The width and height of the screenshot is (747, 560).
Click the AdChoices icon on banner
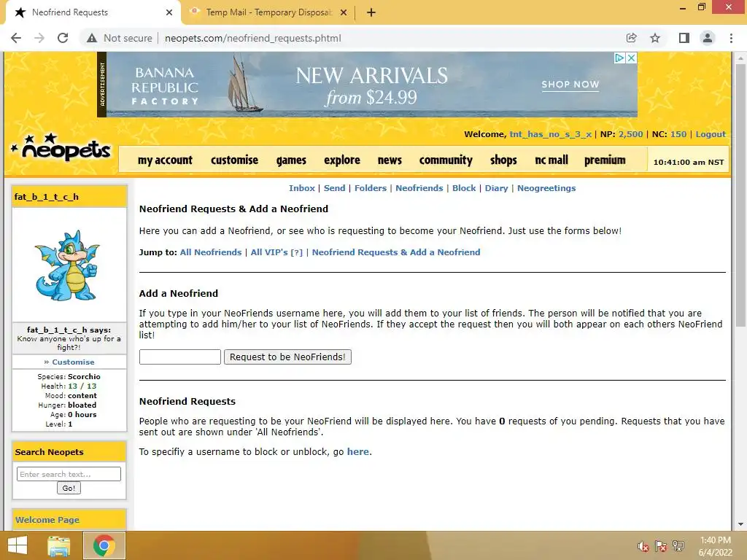pyautogui.click(x=619, y=58)
